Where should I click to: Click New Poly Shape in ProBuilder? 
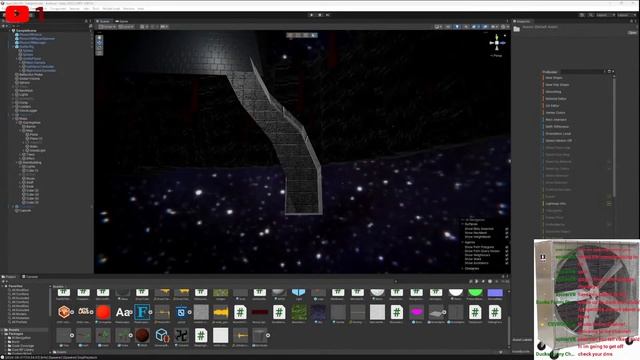[557, 84]
